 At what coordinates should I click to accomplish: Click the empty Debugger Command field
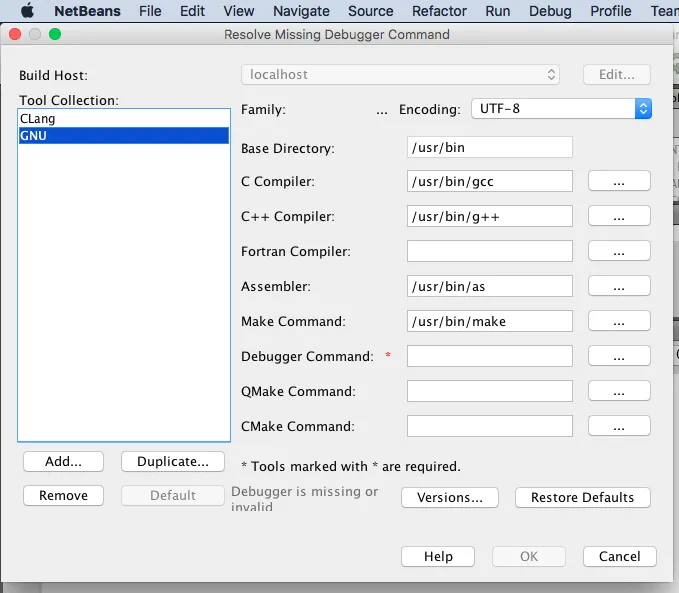click(489, 356)
